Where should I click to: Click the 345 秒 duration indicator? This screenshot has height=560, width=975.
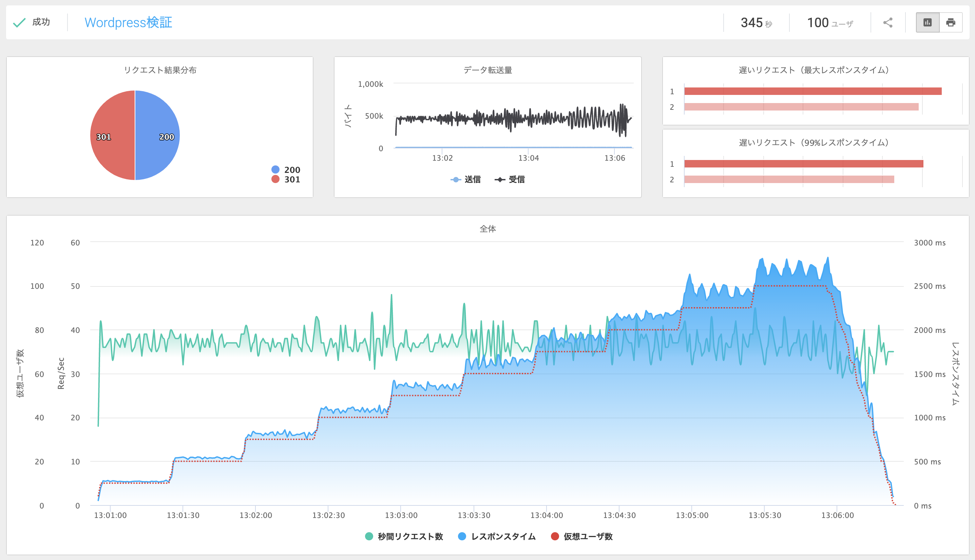(x=756, y=23)
